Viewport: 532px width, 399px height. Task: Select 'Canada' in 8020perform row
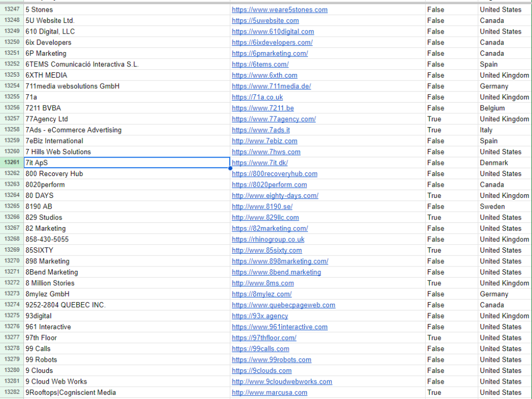(x=505, y=185)
